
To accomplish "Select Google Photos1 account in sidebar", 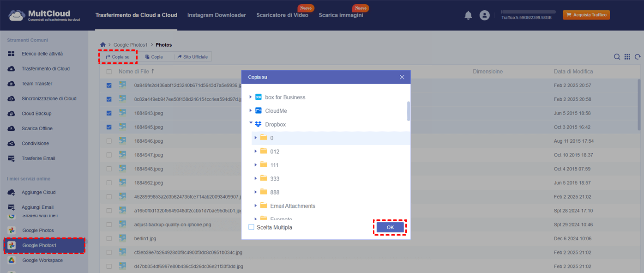I will (44, 245).
